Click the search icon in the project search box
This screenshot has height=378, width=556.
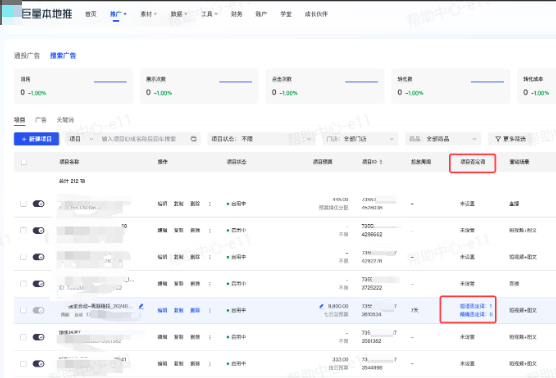pyautogui.click(x=194, y=139)
